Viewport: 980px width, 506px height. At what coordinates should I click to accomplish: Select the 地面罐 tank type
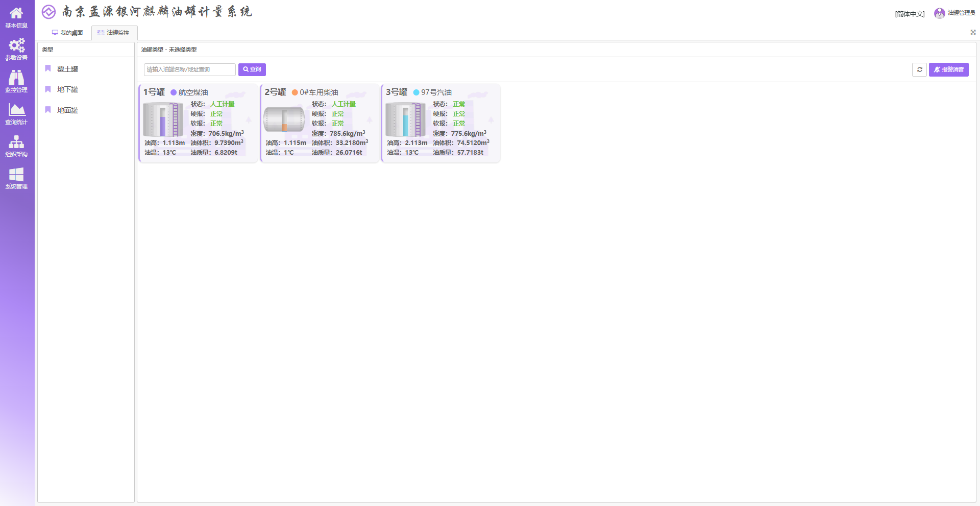tap(67, 110)
